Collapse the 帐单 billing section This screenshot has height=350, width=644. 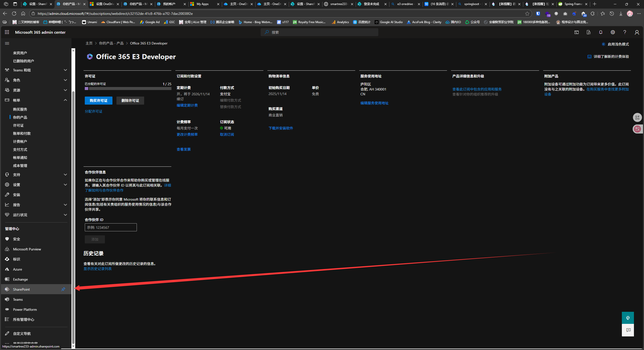point(65,100)
